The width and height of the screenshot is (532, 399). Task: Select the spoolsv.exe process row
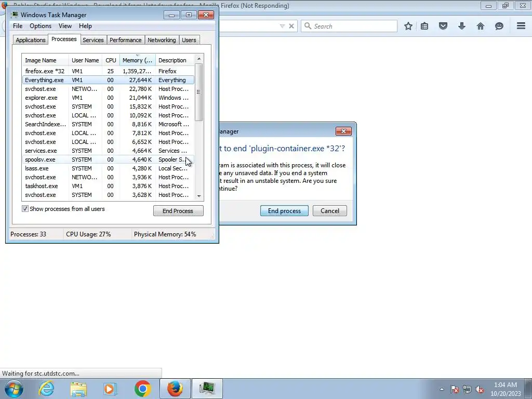coord(108,159)
